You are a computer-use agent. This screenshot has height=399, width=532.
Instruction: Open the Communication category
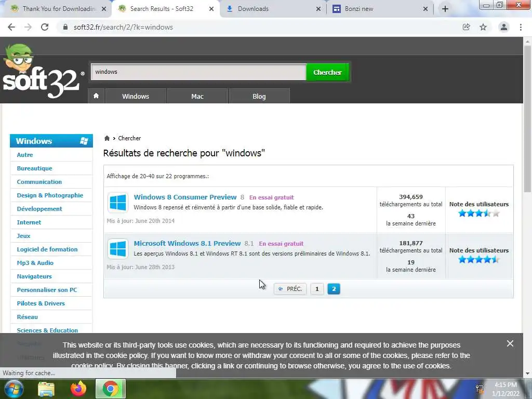tap(39, 182)
